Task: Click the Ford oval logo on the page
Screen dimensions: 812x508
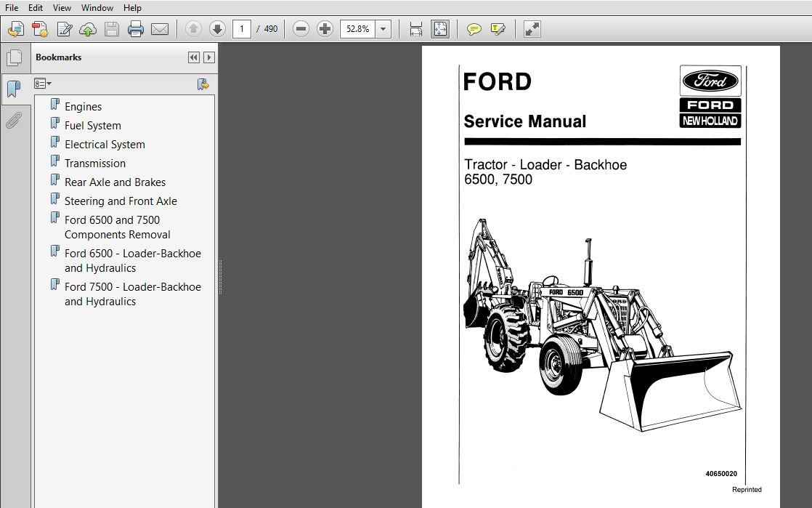Action: pos(710,81)
